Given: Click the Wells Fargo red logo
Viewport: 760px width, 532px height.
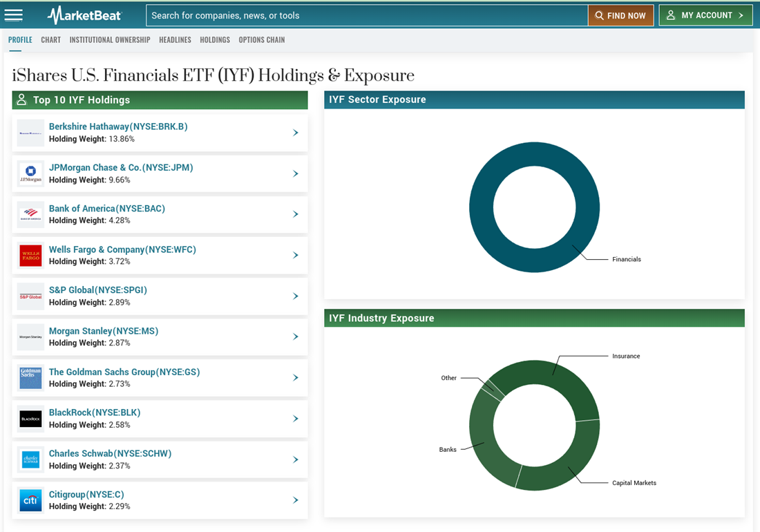Looking at the screenshot, I should click(30, 256).
